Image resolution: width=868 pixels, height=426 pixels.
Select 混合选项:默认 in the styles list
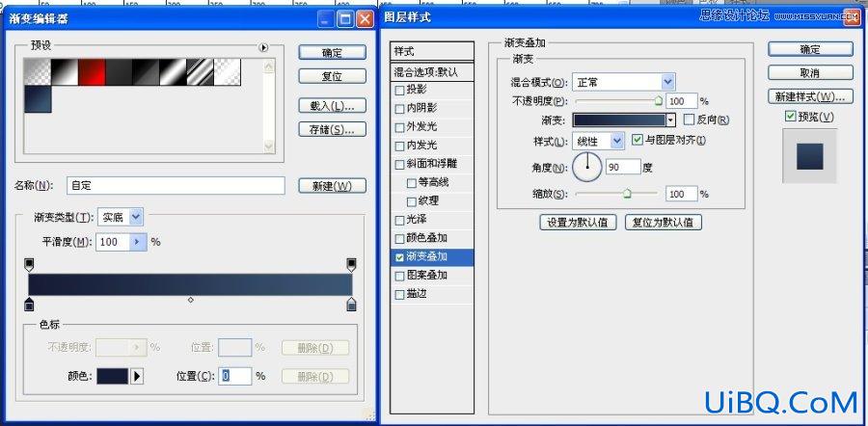[432, 71]
